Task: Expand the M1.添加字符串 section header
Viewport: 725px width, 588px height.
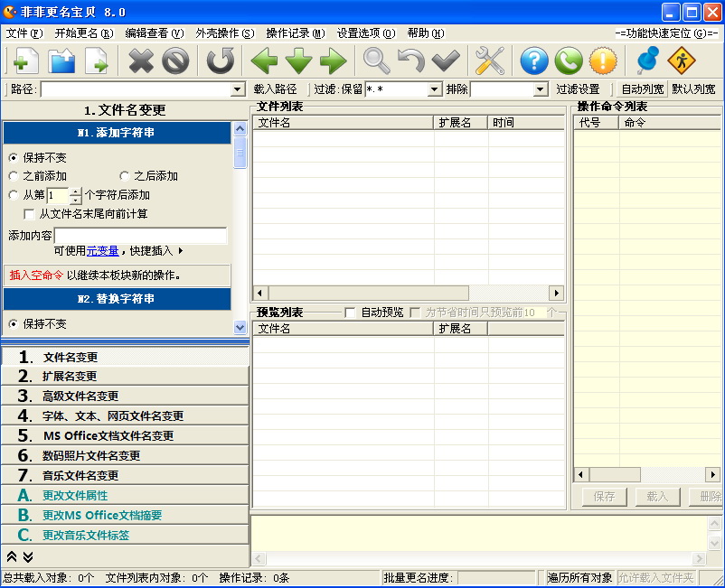Action: [117, 133]
